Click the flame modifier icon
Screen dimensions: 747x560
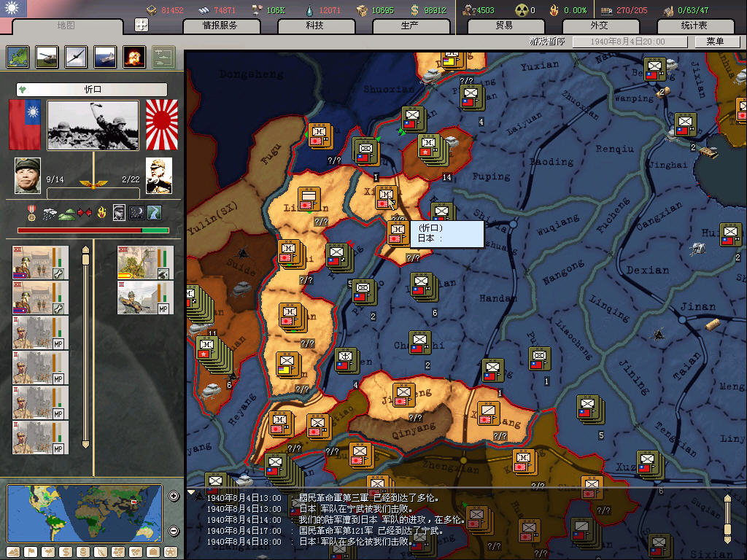point(101,212)
